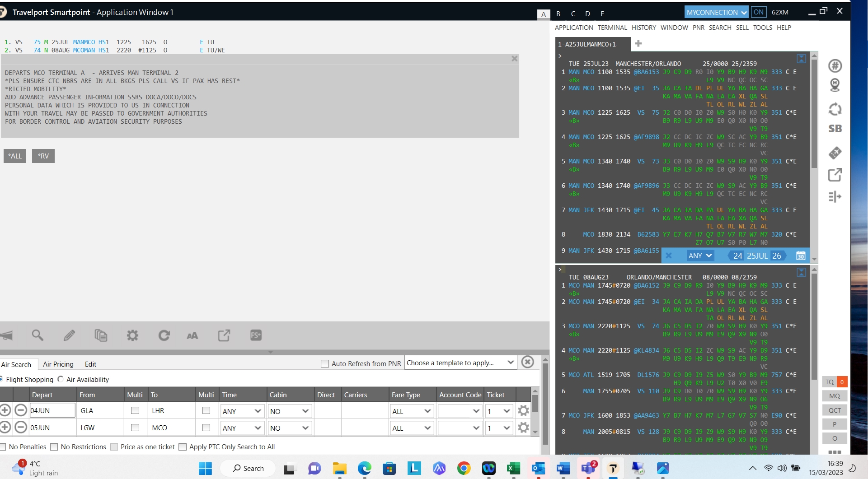Screen dimensions: 868x479
Task: Open the Choose a template to apply dropdown
Action: [460, 363]
